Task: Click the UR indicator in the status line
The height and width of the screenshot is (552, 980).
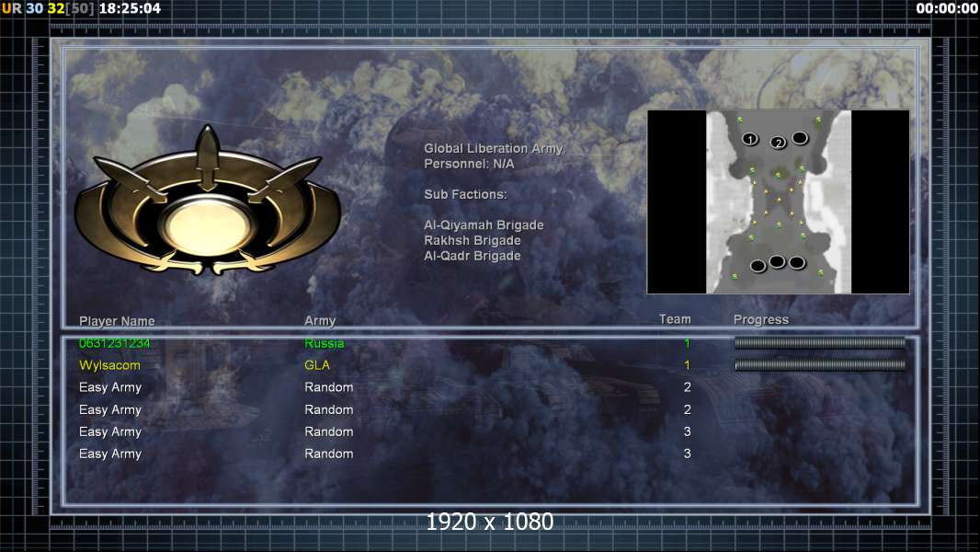Action: [11, 8]
